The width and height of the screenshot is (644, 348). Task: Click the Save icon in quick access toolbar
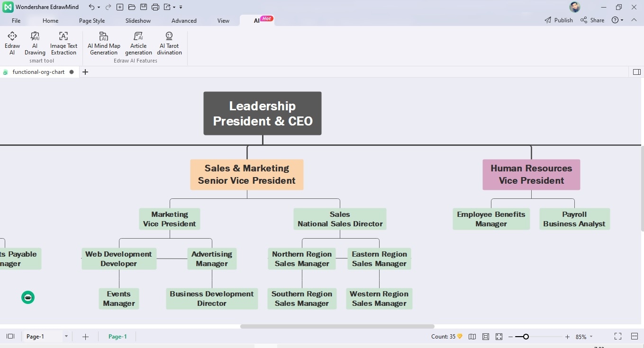[x=144, y=7]
